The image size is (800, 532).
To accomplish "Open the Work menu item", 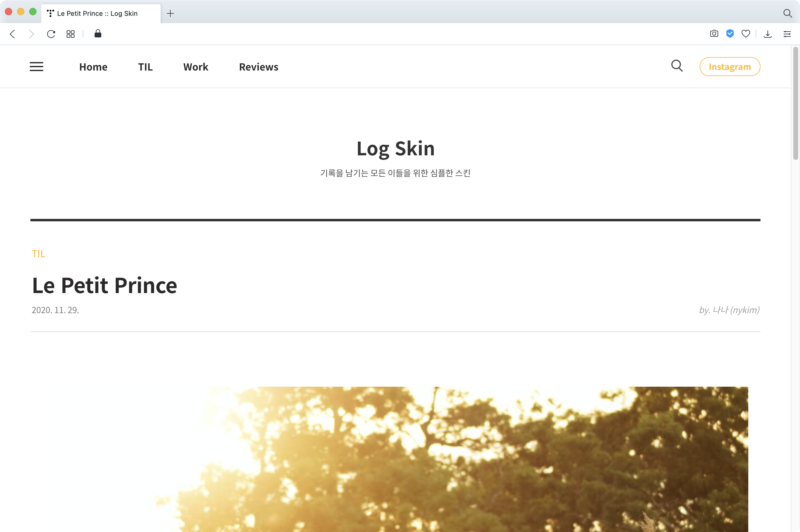I will click(x=196, y=67).
